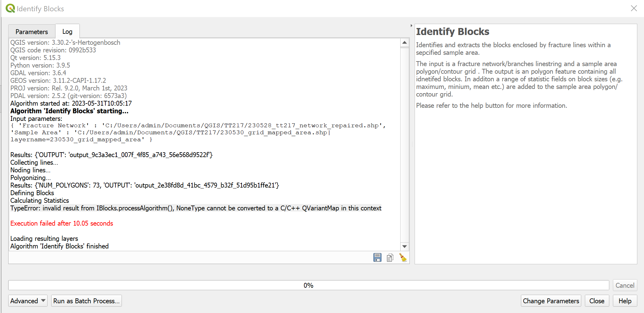
Task: Click the Cancel button
Action: [x=625, y=285]
